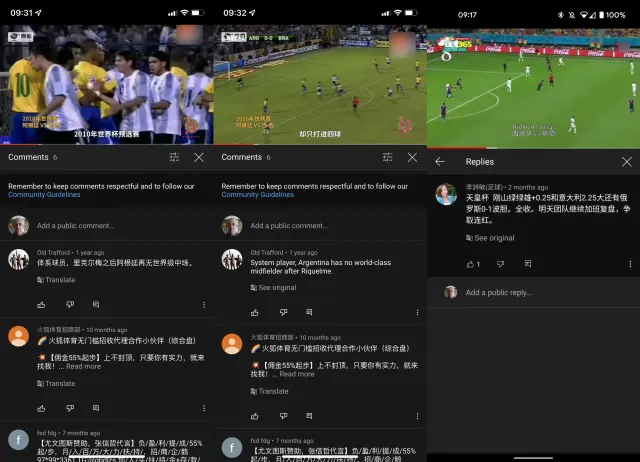640x462 pixels.
Task: Open Community Guidelines link in middle screen
Action: pos(254,195)
